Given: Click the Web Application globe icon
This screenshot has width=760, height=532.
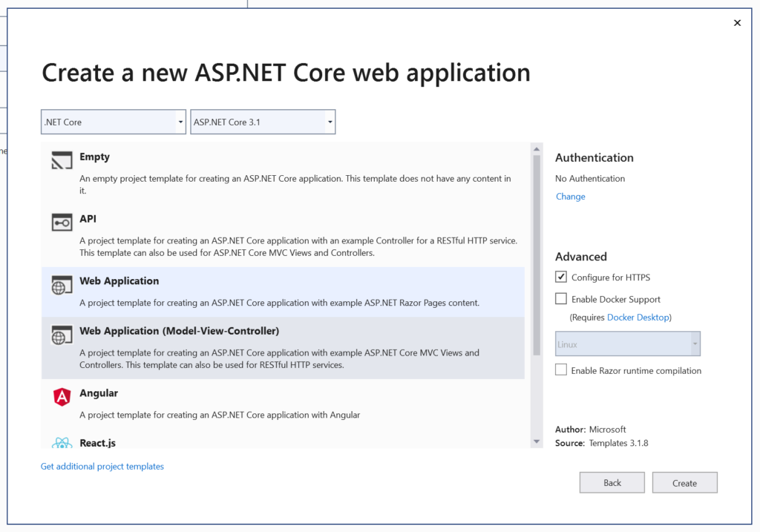Looking at the screenshot, I should tap(62, 285).
